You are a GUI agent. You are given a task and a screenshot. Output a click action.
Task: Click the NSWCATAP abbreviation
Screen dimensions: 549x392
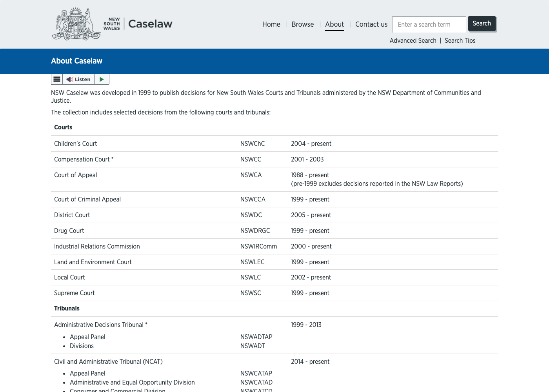pos(256,374)
